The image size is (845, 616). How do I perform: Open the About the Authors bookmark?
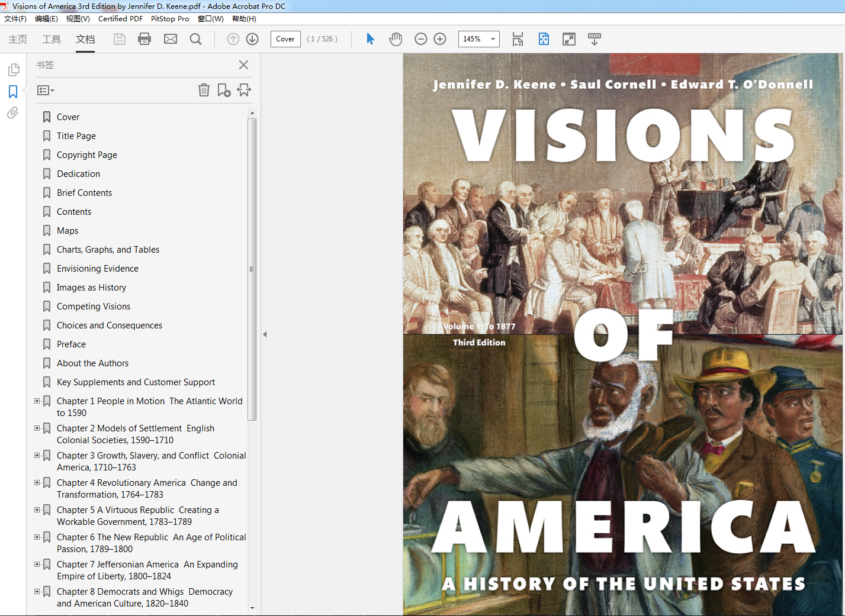(x=93, y=363)
